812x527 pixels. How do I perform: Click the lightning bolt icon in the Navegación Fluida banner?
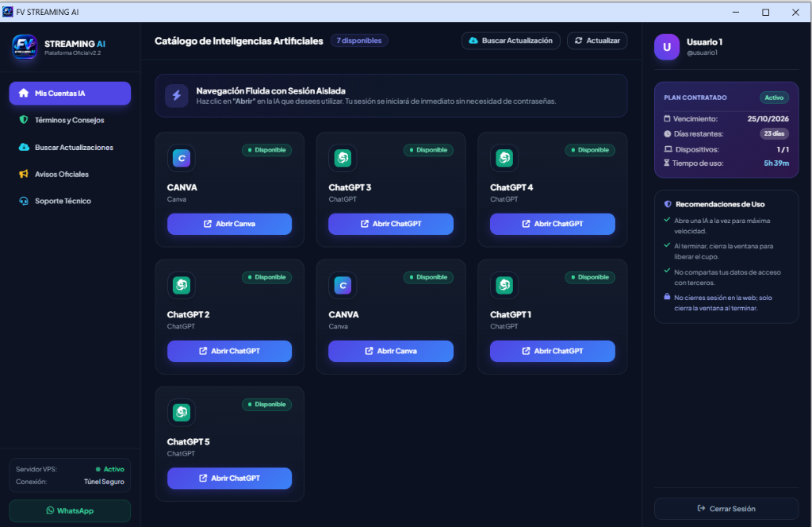[177, 96]
